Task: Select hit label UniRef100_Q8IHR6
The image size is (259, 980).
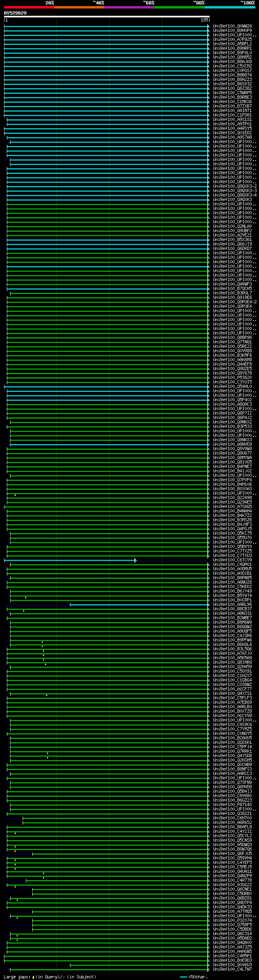Action: pyautogui.click(x=232, y=663)
